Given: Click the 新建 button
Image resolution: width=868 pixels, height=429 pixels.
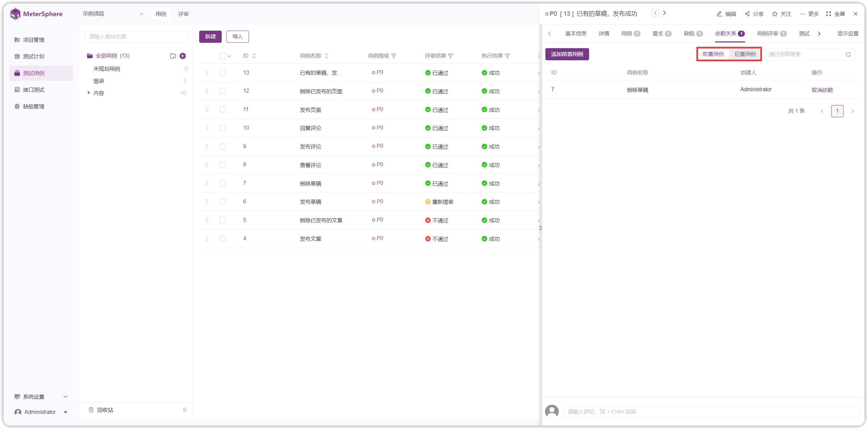Looking at the screenshot, I should pos(210,37).
